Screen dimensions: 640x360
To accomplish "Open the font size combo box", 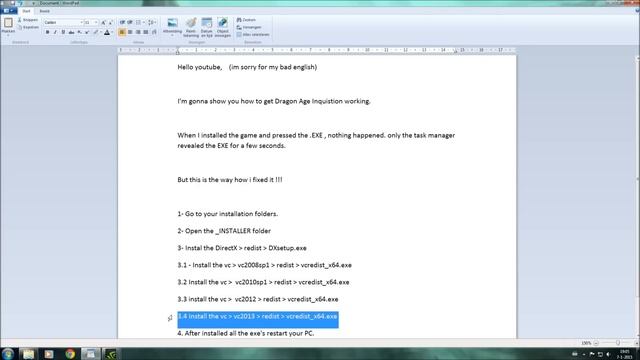I will pos(91,22).
